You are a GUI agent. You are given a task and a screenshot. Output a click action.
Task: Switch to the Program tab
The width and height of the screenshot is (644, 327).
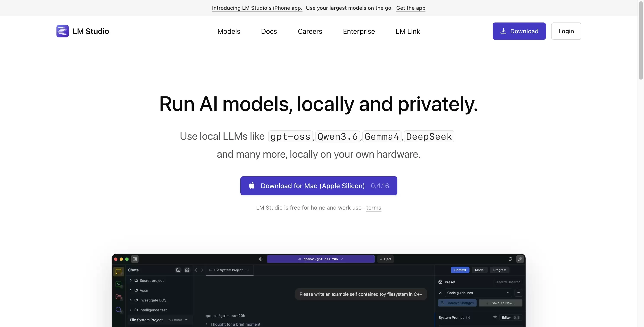coord(500,270)
